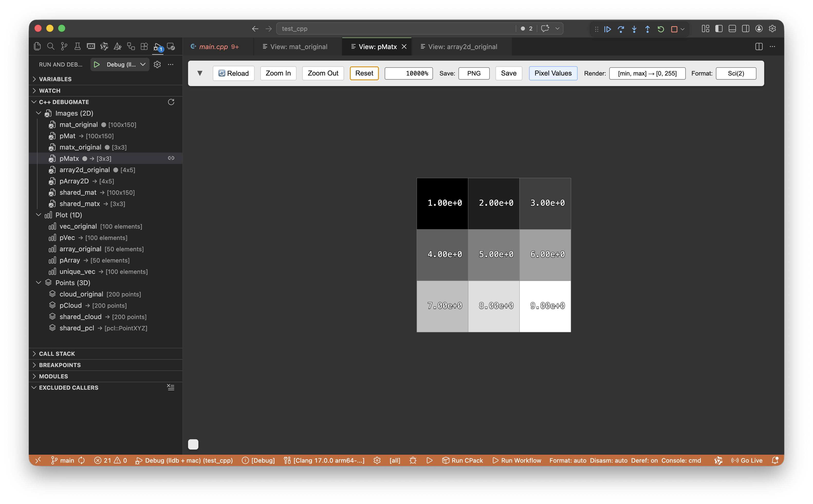Click the Reload button

(x=233, y=73)
